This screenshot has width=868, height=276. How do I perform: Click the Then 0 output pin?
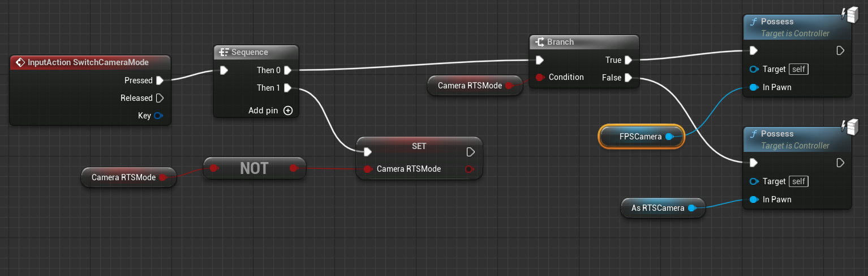287,70
